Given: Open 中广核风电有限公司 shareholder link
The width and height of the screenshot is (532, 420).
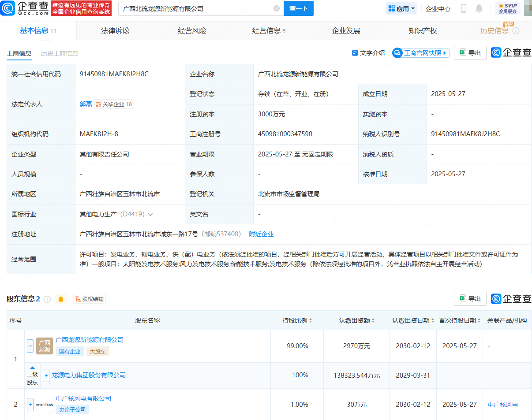Looking at the screenshot, I should (x=83, y=398).
